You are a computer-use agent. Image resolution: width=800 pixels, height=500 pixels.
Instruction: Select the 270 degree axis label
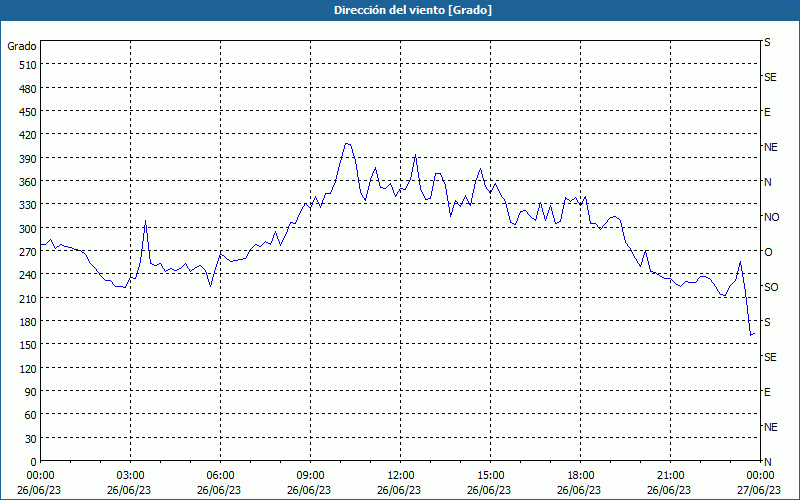29,252
